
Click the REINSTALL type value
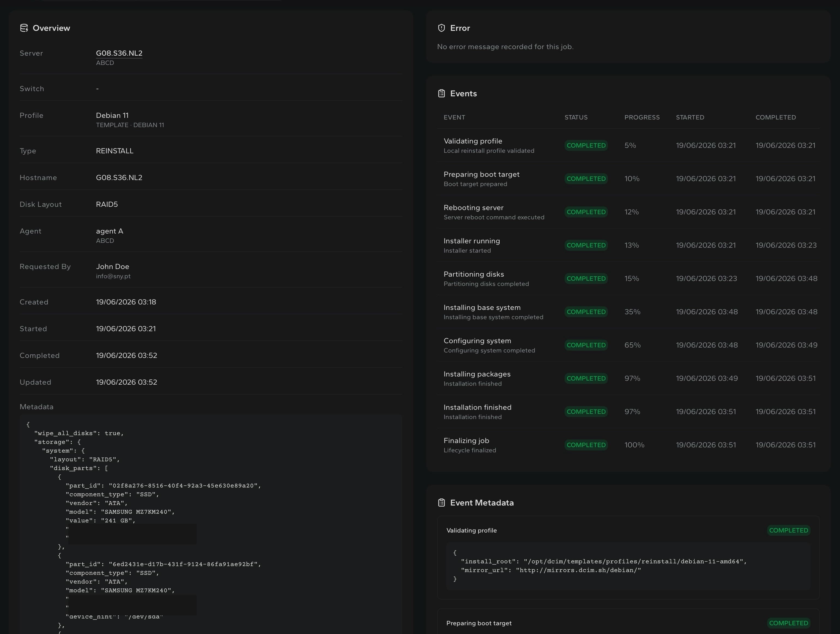tap(114, 151)
